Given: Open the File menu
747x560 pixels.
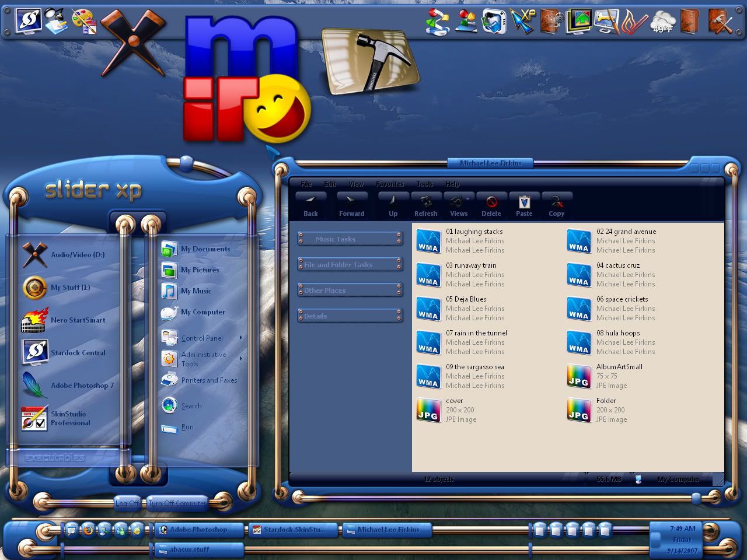Looking at the screenshot, I should pos(306,184).
